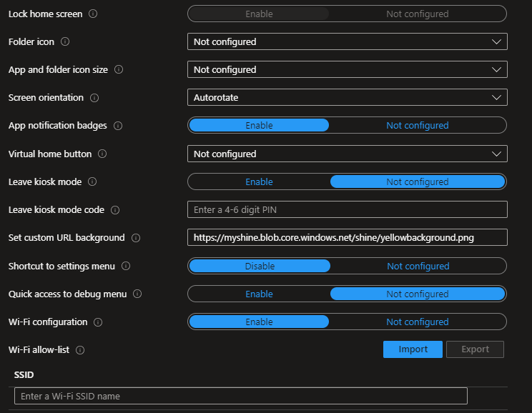Viewport: 532px width, 413px height.
Task: Click info icon beside Folder icon label
Action: [x=65, y=42]
